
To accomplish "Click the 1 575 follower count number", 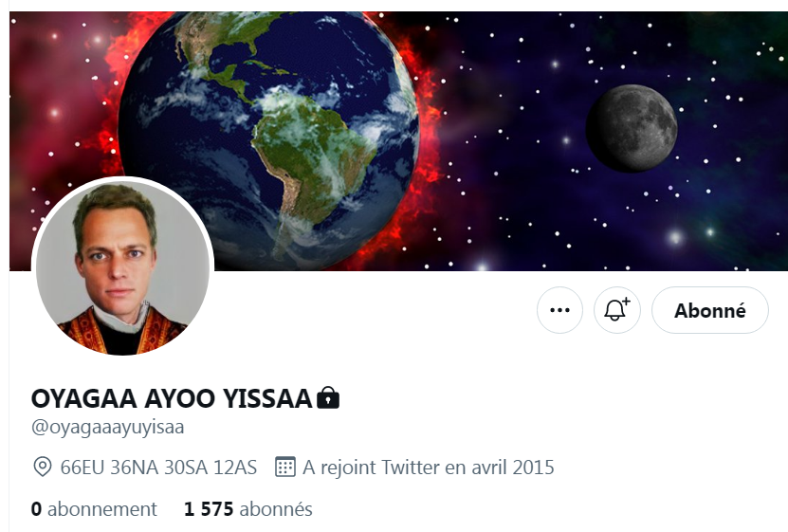I will 209,509.
